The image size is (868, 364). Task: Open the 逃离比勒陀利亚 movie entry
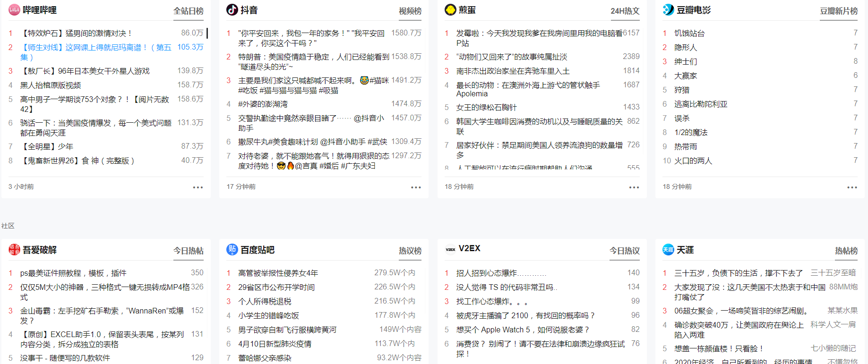(701, 104)
